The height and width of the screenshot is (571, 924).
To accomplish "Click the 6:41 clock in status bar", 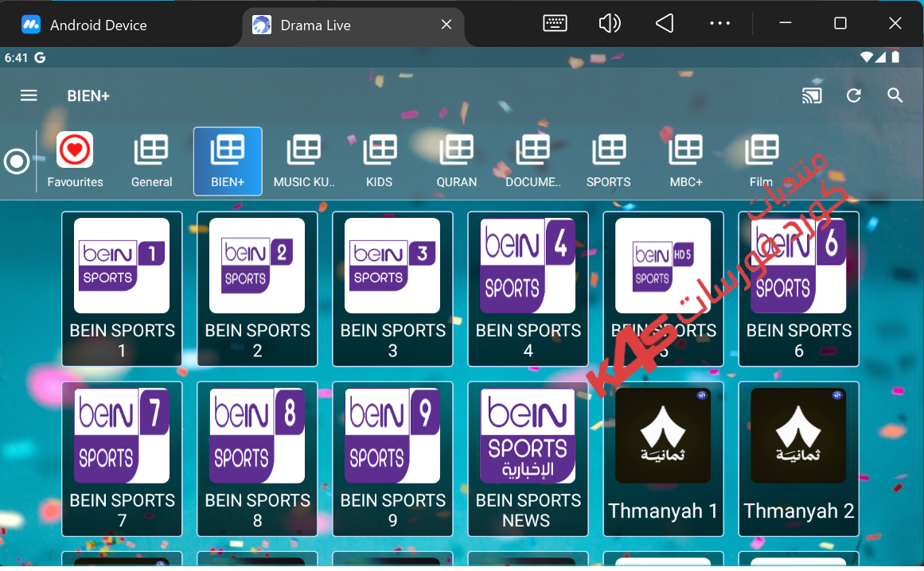I will tap(16, 57).
